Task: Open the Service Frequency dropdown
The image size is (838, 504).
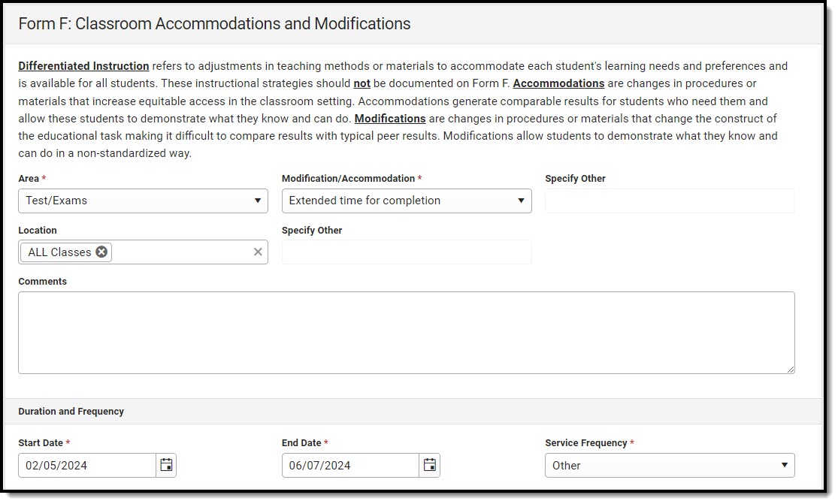Action: point(669,465)
